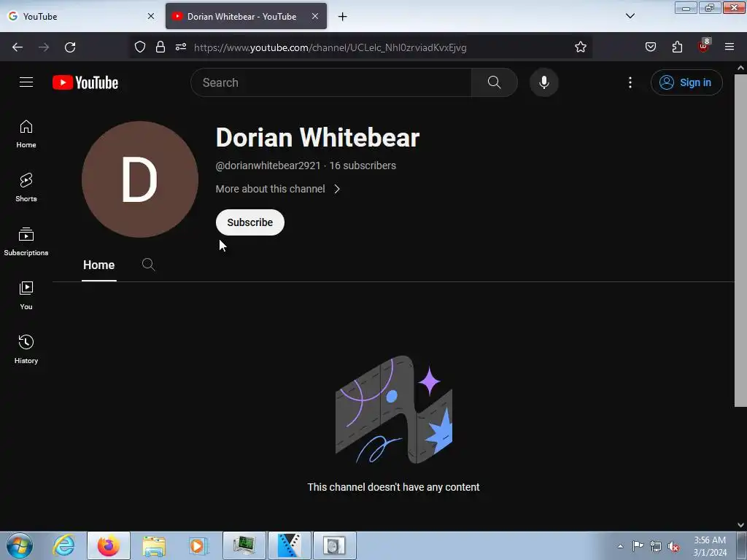Click the YouTube logo
Viewport: 747px width, 560px height.
[x=85, y=82]
